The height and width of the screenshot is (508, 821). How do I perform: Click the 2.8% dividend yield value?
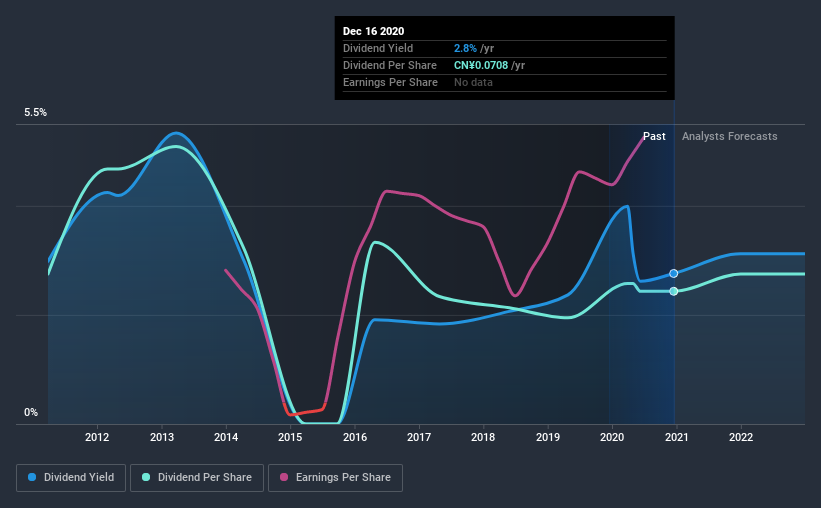[465, 48]
